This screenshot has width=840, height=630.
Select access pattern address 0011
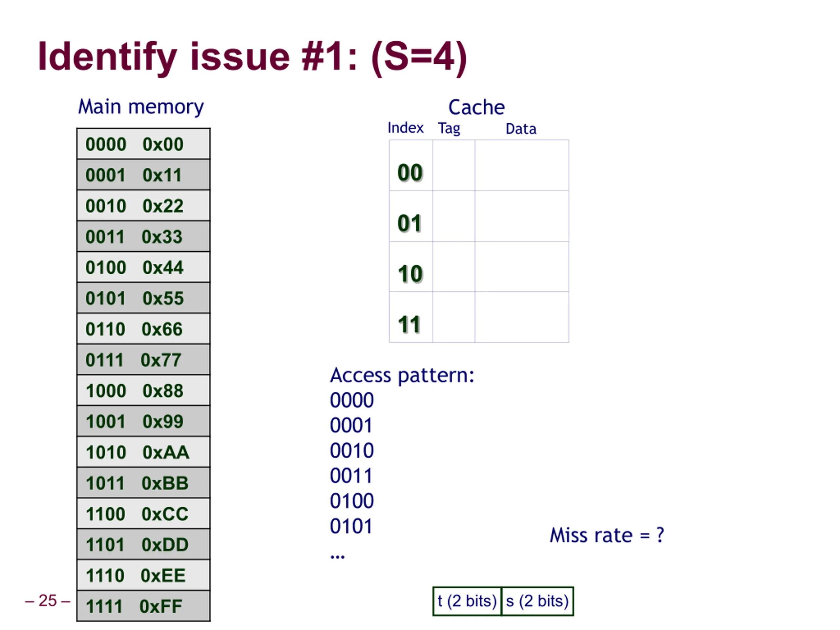tap(351, 476)
